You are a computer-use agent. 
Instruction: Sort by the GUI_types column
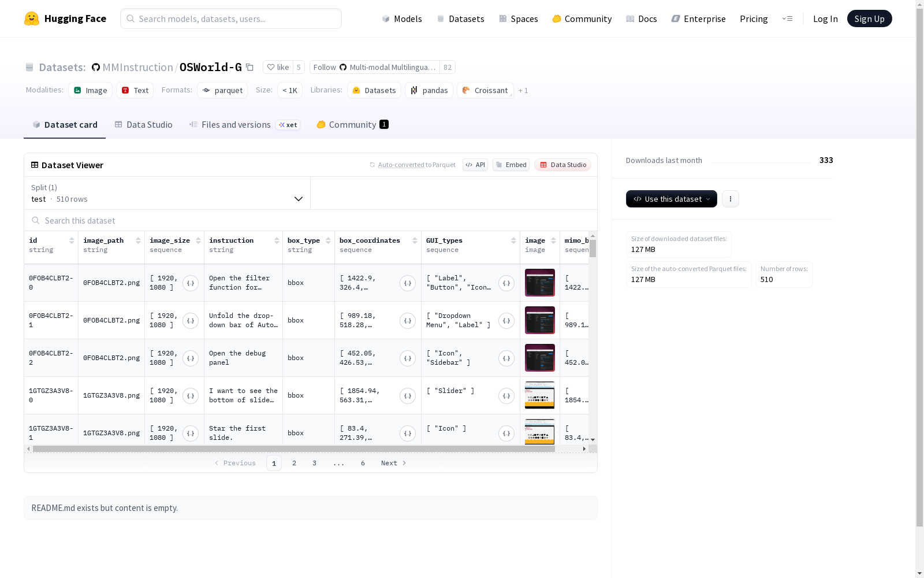point(513,240)
